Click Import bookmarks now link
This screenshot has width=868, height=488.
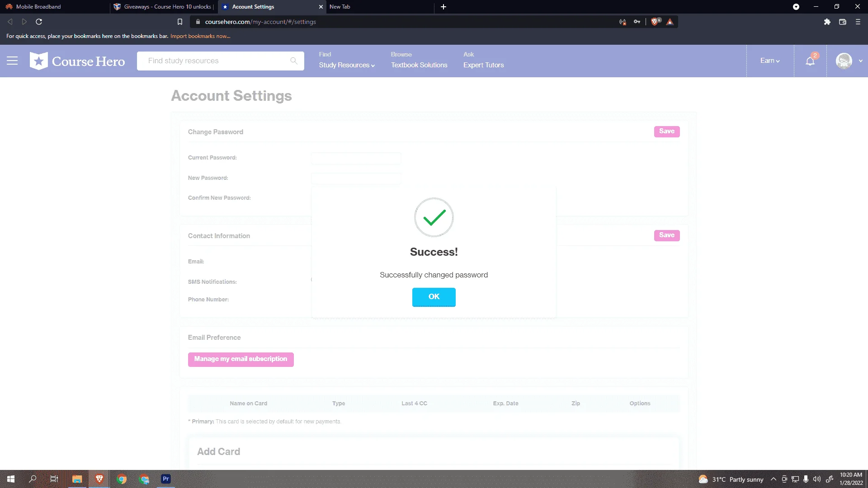(x=200, y=36)
